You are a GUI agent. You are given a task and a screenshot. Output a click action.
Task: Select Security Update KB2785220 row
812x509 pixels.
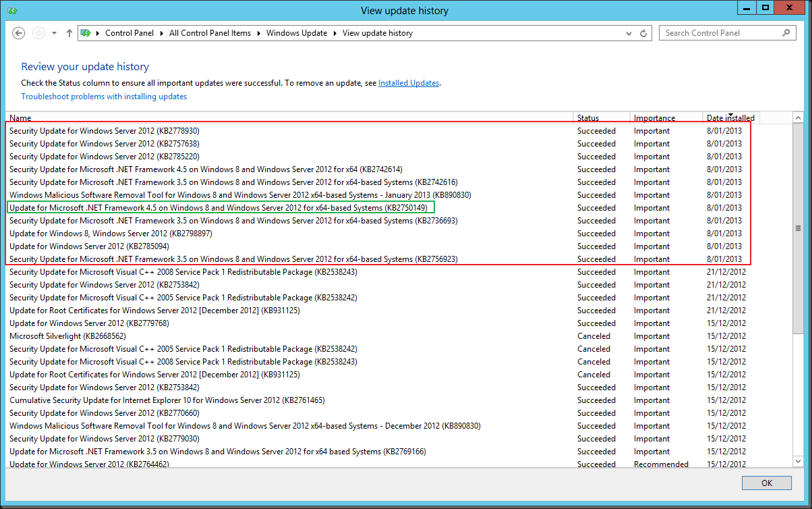(x=398, y=157)
